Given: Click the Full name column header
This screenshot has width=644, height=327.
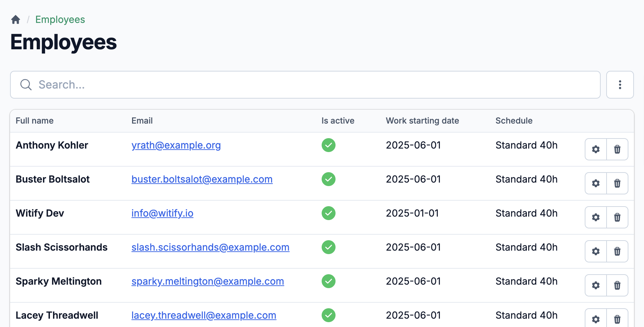Looking at the screenshot, I should click(x=35, y=121).
